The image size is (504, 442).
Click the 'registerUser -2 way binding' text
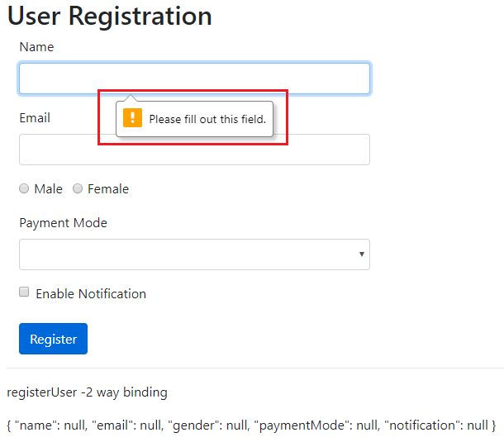pos(86,392)
